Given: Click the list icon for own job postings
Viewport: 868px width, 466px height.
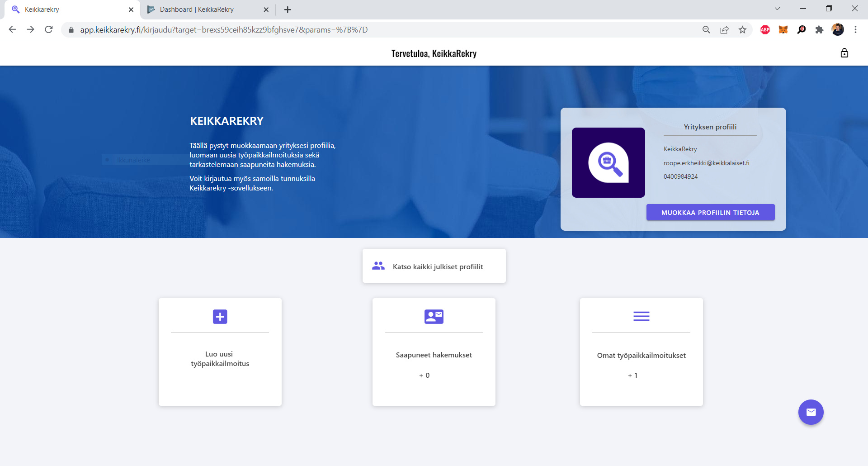Looking at the screenshot, I should [641, 317].
